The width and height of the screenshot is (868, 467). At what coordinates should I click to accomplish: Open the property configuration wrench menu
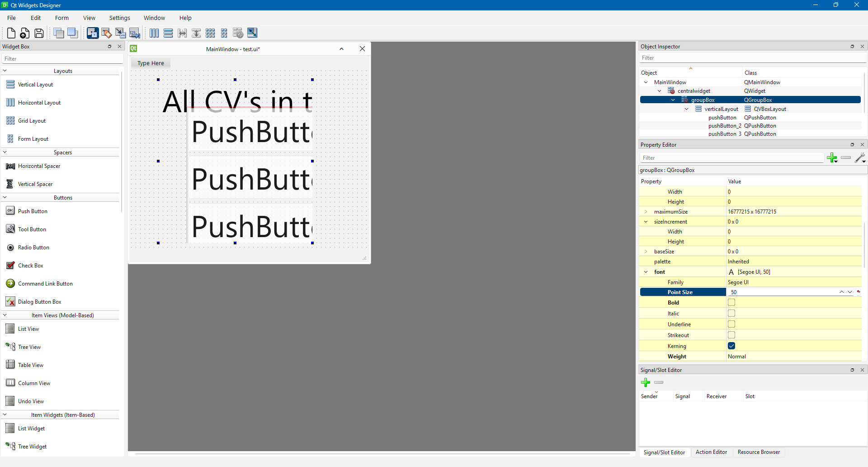coord(860,158)
